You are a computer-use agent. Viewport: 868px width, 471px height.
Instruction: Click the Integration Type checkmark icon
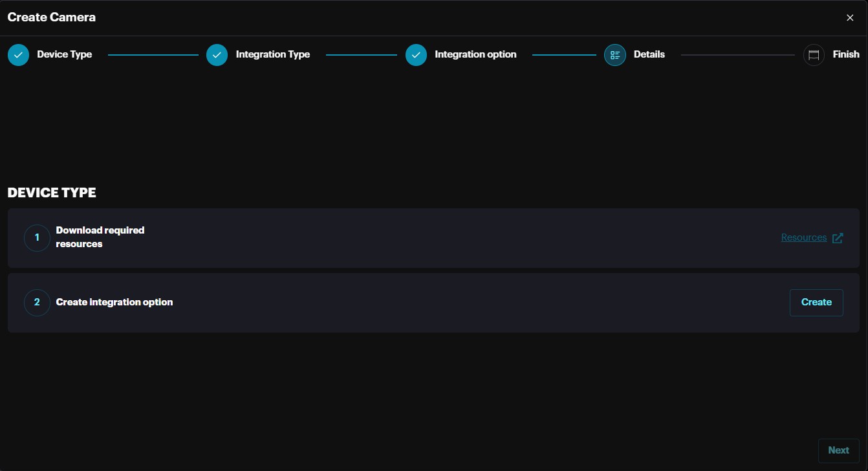click(x=217, y=55)
